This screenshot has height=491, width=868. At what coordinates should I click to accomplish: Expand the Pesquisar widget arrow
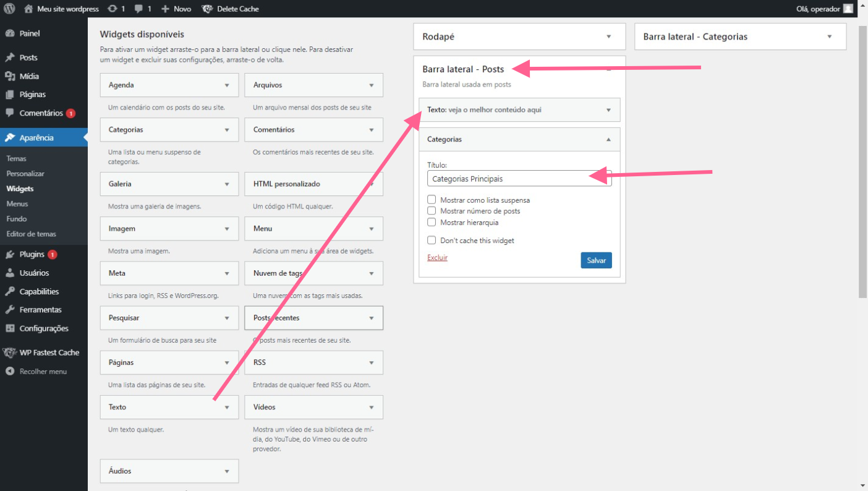tap(227, 318)
